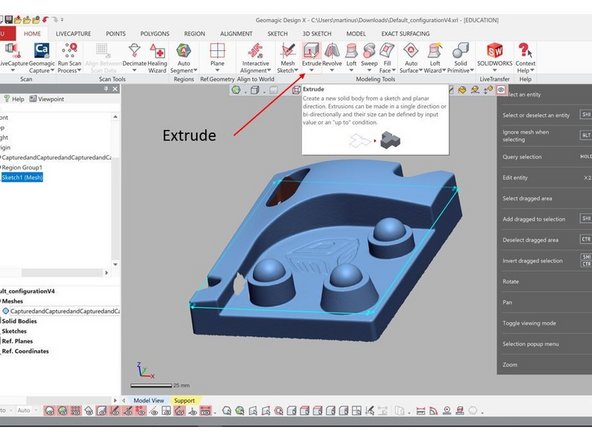Open the Geomagic Capture icon

coord(42,50)
